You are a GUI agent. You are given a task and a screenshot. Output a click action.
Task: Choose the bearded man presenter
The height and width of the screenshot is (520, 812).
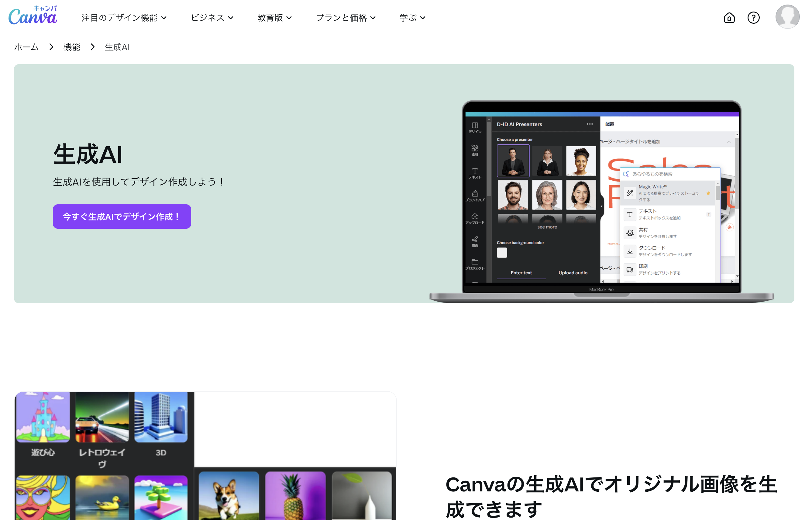513,195
